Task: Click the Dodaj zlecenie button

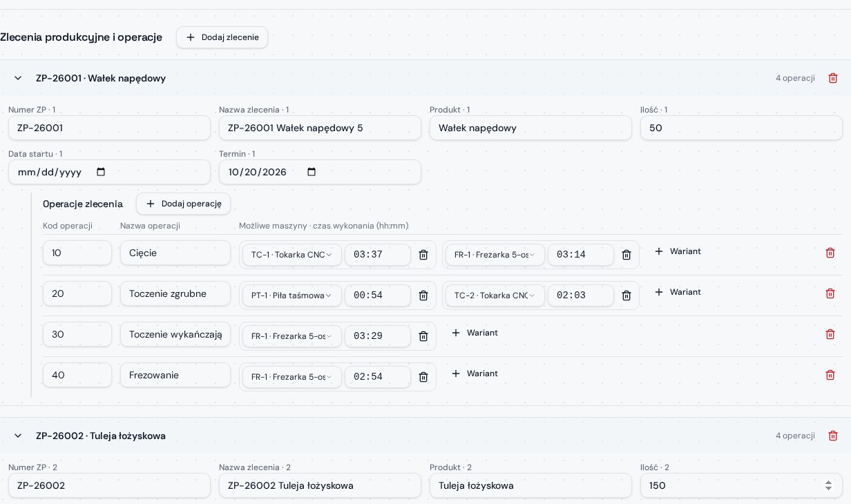Action: [x=222, y=37]
